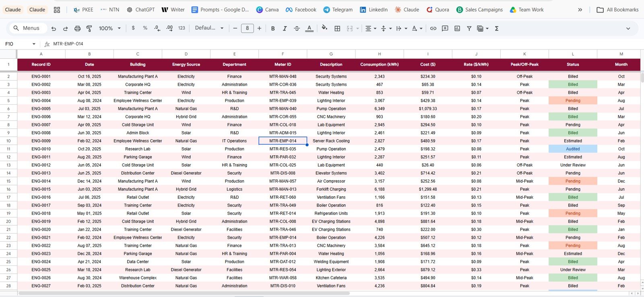The image size is (644, 297).
Task: Toggle italic formatting
Action: (x=285, y=28)
